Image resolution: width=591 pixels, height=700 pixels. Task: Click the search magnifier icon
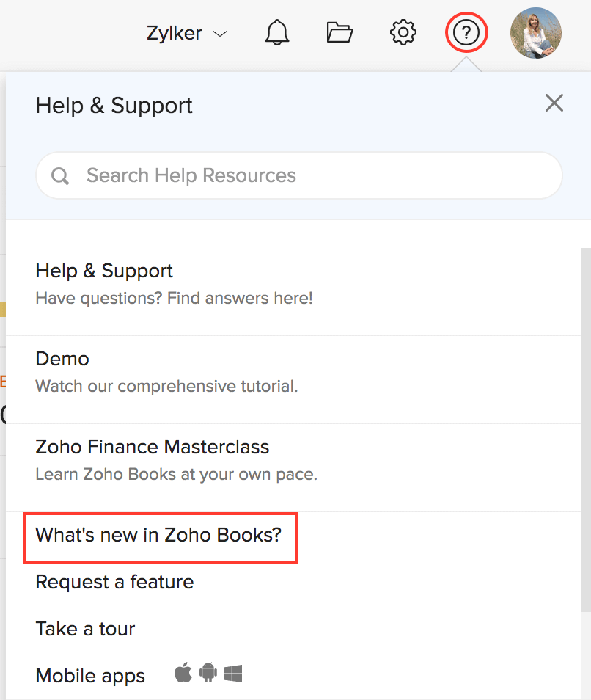(60, 176)
